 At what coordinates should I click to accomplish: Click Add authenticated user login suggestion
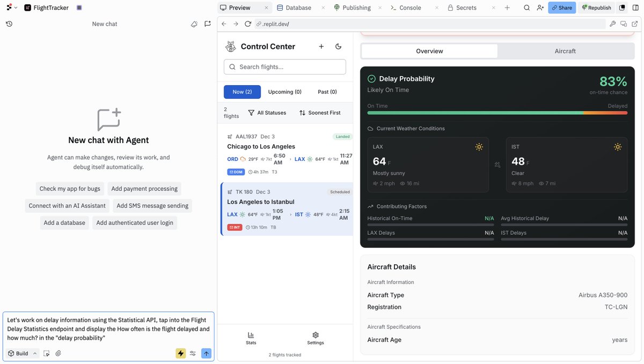click(x=135, y=223)
